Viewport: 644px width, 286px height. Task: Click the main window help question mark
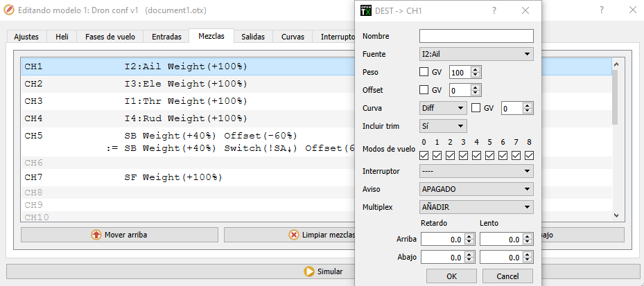click(600, 12)
